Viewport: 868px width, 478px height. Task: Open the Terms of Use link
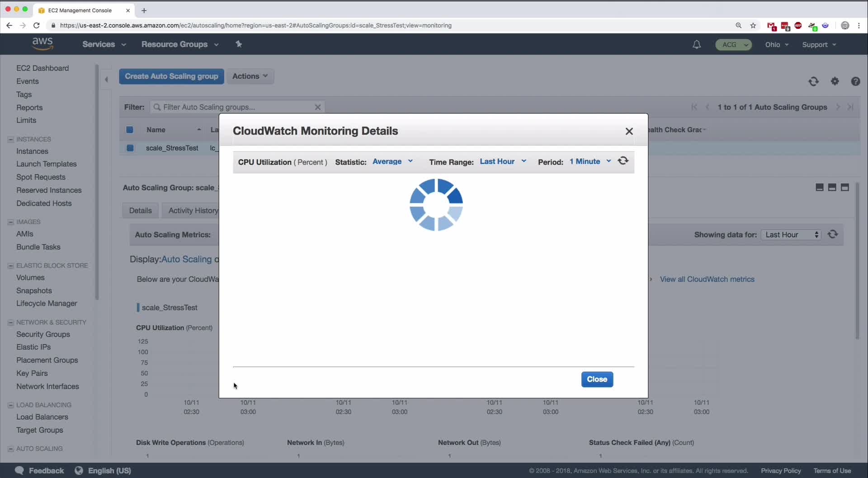(x=832, y=470)
